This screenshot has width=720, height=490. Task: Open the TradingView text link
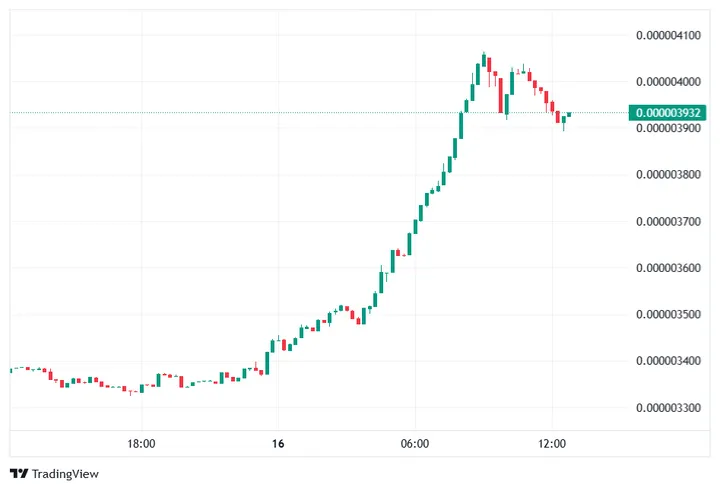pyautogui.click(x=66, y=473)
